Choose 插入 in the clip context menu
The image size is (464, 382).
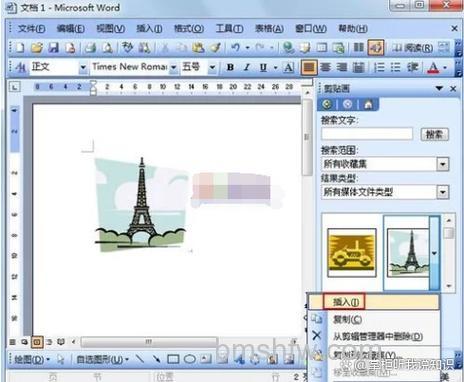(373, 302)
